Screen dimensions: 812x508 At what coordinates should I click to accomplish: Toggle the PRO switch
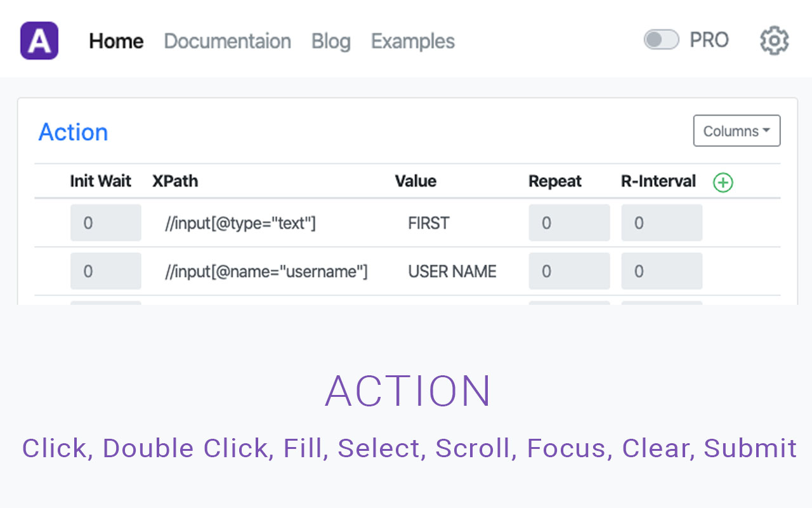pyautogui.click(x=662, y=40)
